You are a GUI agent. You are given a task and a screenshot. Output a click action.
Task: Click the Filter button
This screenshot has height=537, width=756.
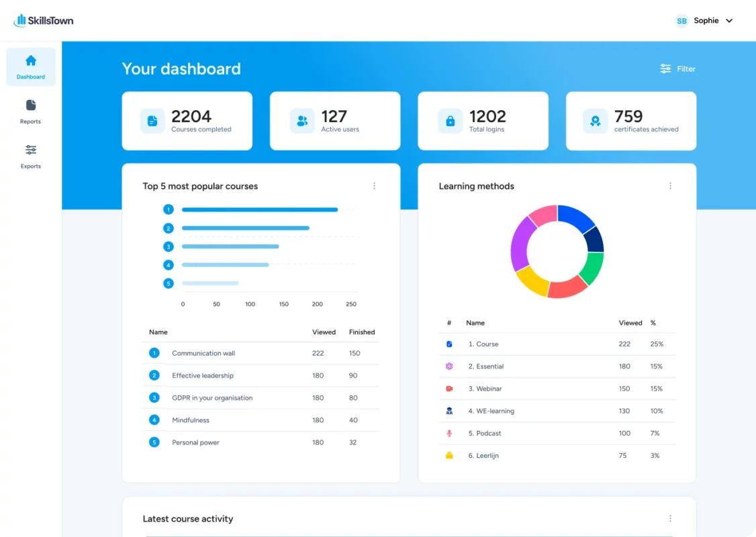click(677, 68)
